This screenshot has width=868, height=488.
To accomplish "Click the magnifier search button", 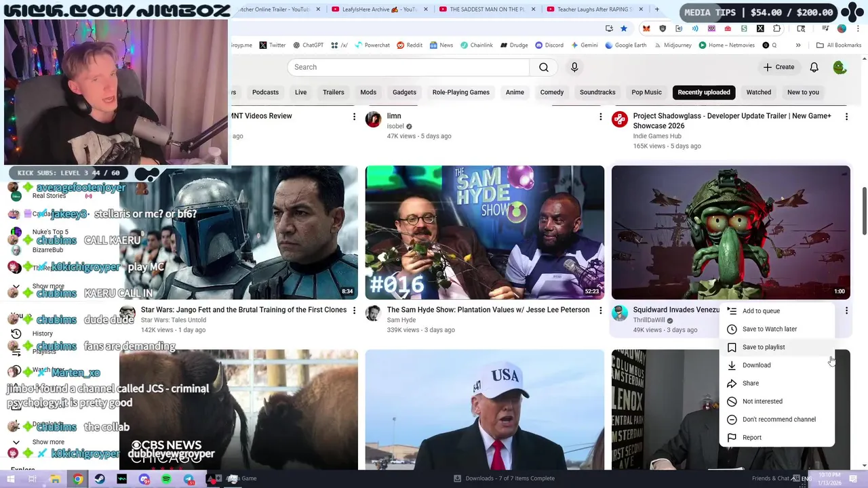I will coord(544,67).
